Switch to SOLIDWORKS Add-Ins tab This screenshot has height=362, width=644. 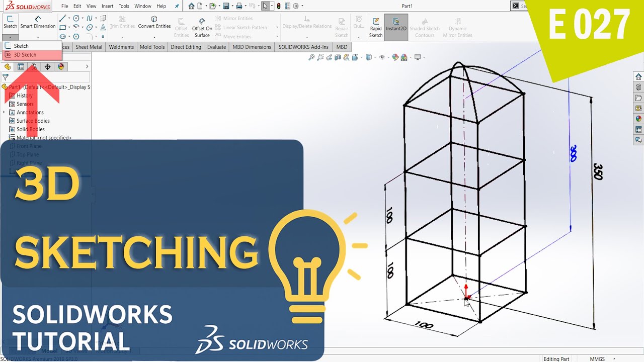(303, 47)
